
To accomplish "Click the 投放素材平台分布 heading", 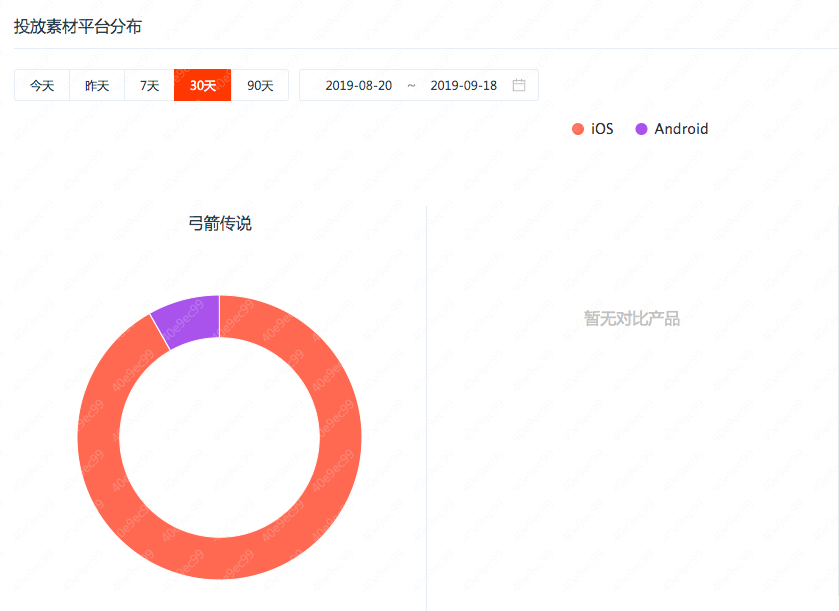I will (x=75, y=27).
